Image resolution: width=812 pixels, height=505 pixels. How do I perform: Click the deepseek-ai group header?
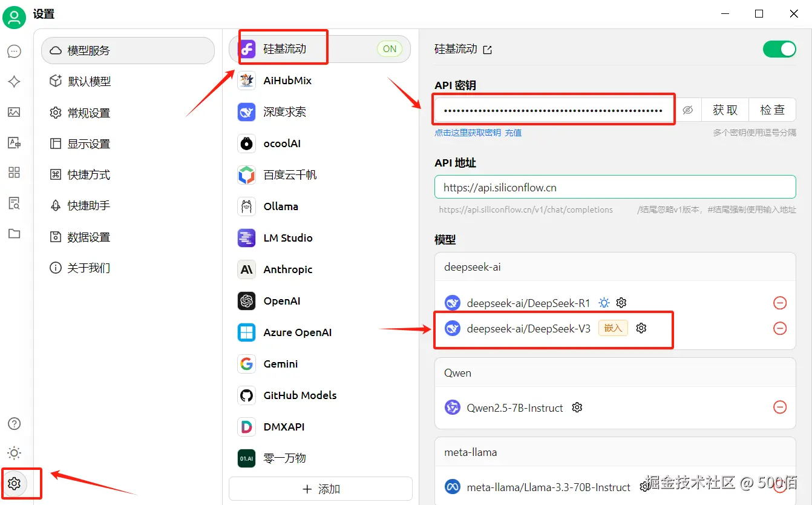click(615, 267)
